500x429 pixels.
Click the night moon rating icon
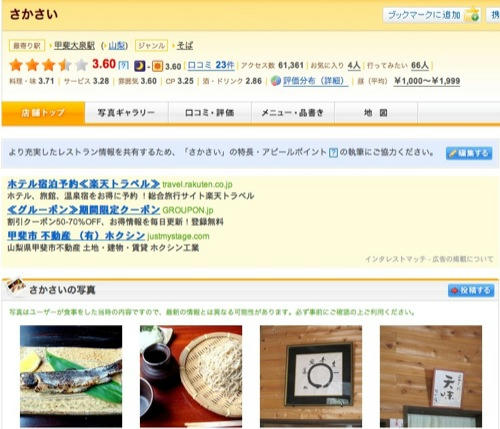[140, 66]
